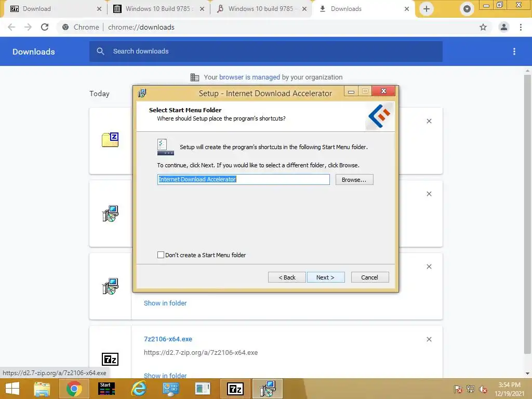
Task: Click the Chrome site info icon
Action: coord(65,27)
